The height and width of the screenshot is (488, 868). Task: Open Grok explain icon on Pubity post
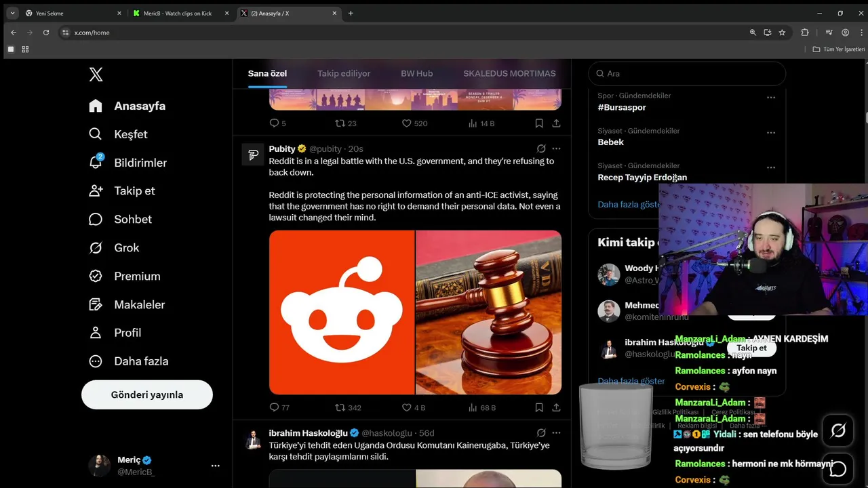point(541,148)
